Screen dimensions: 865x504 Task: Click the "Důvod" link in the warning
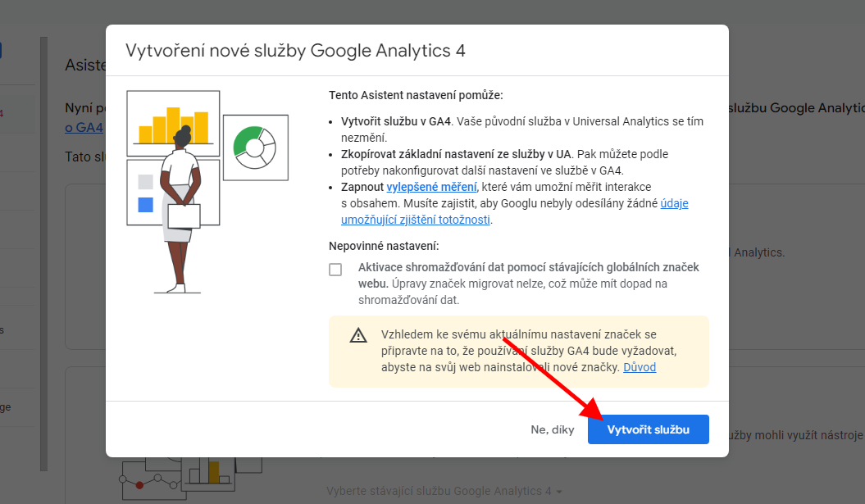[640, 367]
